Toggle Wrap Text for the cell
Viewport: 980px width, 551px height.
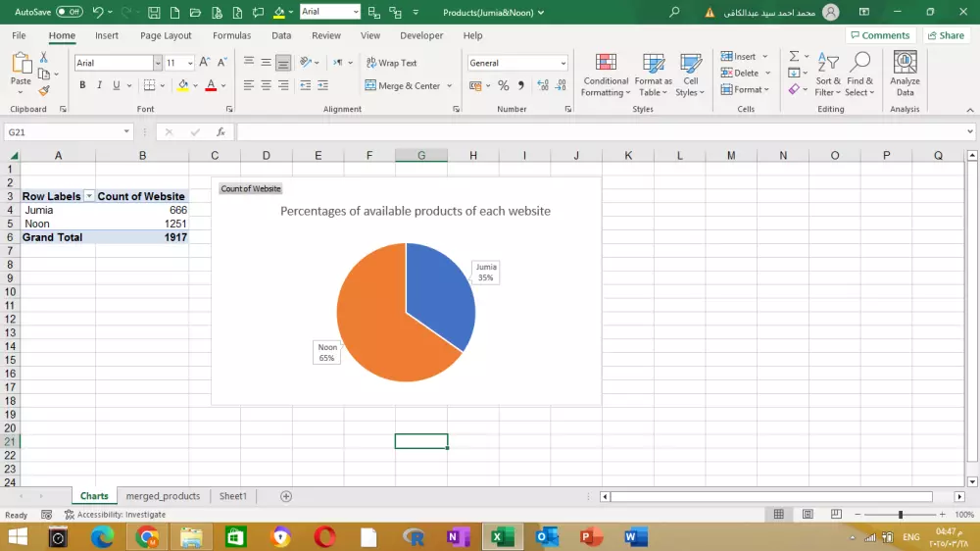click(x=391, y=63)
